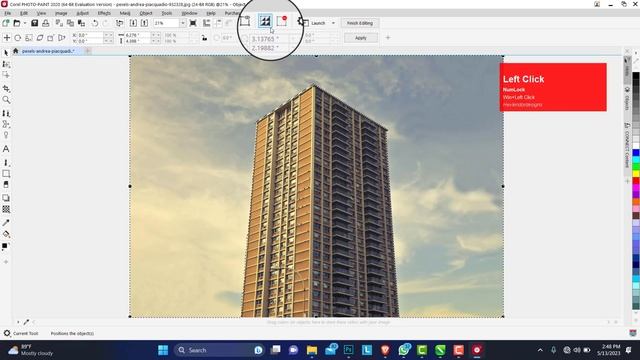Screen dimensions: 640x360
Task: Pick the red swatch in the color palette
Action: (636, 181)
